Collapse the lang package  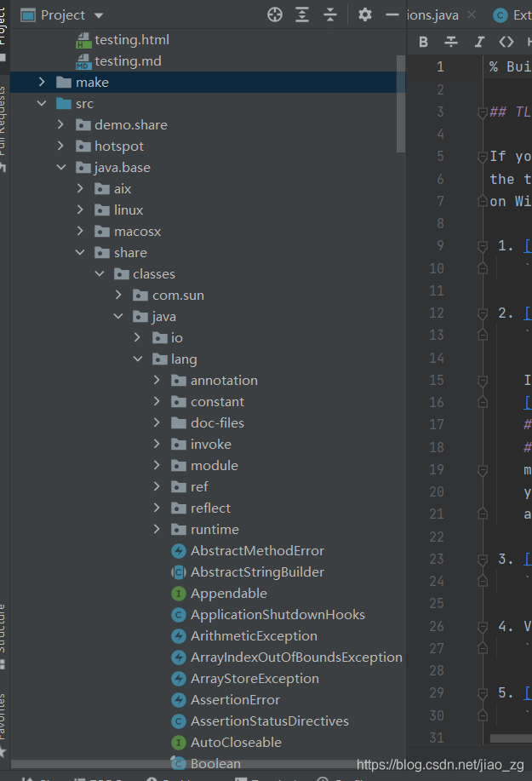pyautogui.click(x=138, y=359)
